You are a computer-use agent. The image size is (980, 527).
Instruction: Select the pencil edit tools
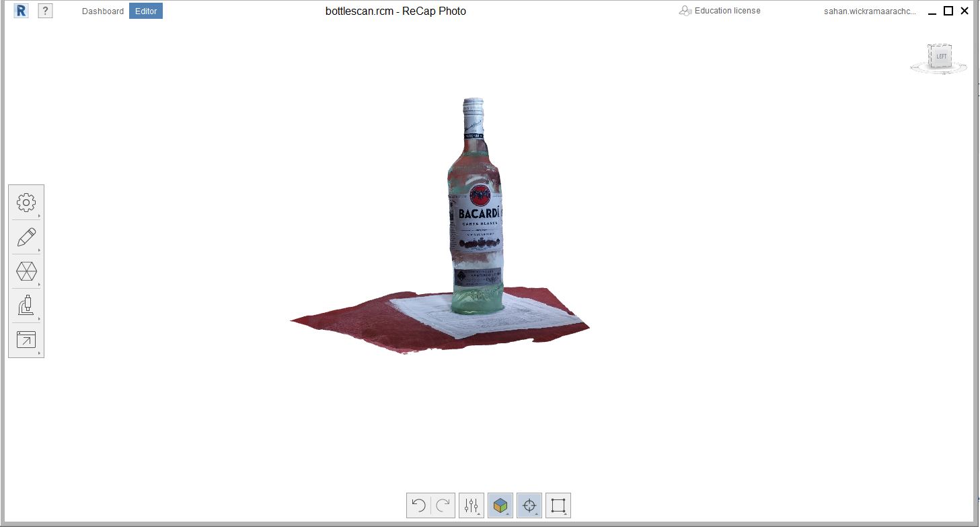coord(26,237)
